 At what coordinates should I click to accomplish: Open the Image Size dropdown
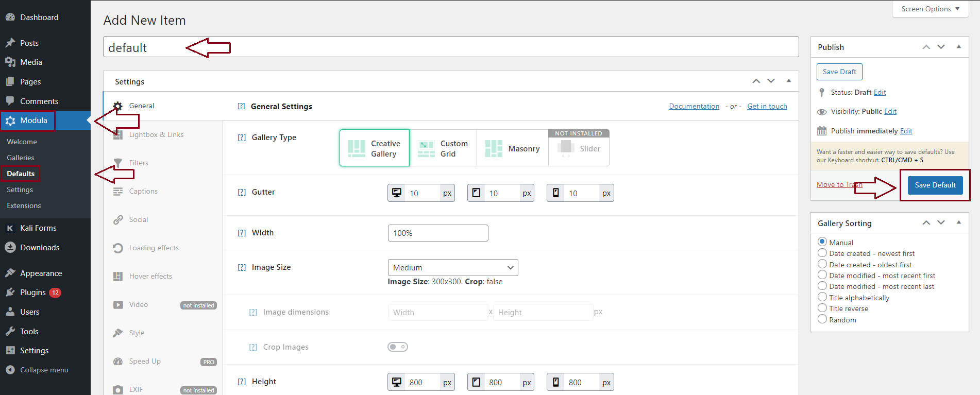[452, 268]
